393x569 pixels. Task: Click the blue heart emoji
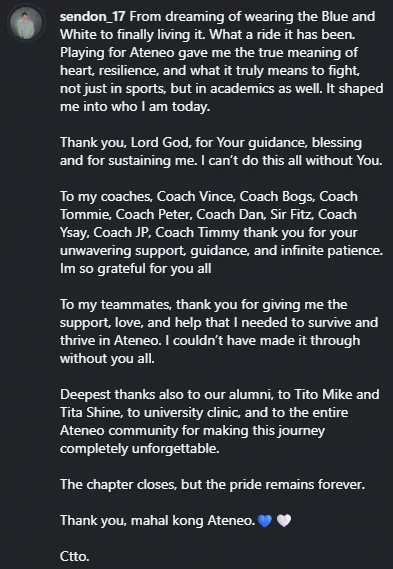point(265,521)
